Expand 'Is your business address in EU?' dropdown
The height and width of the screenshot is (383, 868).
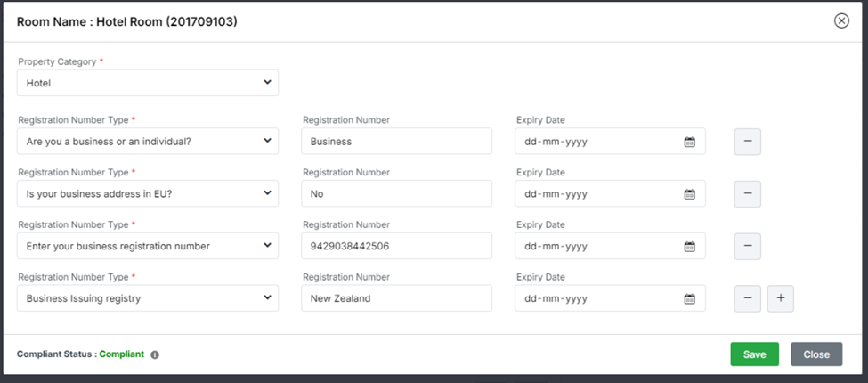[x=148, y=194]
